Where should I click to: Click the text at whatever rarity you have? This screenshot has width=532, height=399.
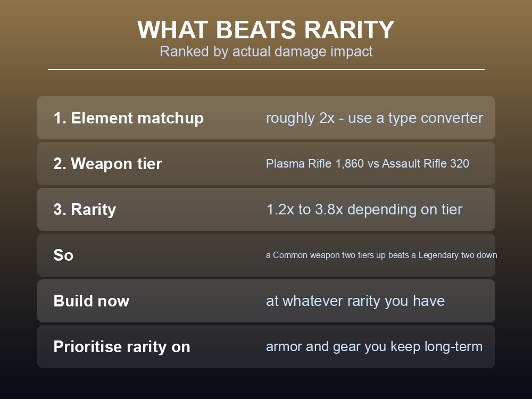355,301
